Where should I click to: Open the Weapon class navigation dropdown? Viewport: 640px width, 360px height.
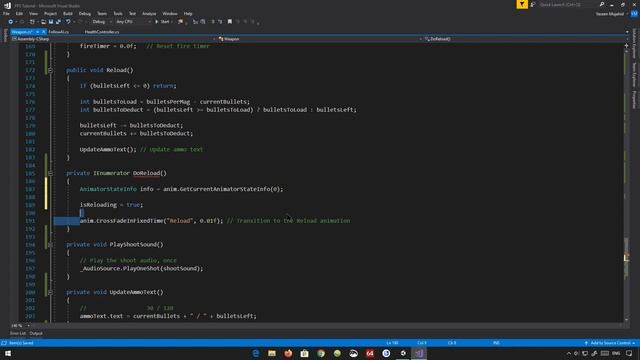point(320,39)
